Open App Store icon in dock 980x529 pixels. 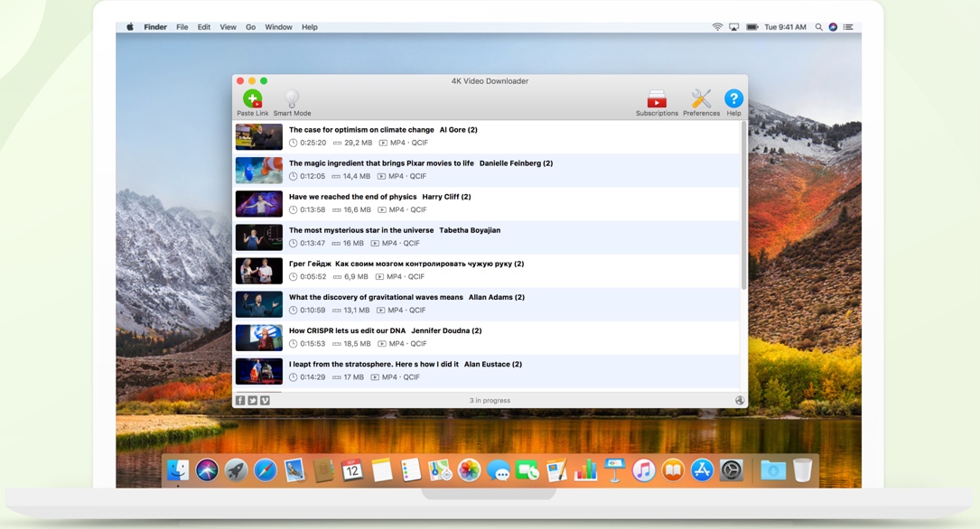coord(702,470)
